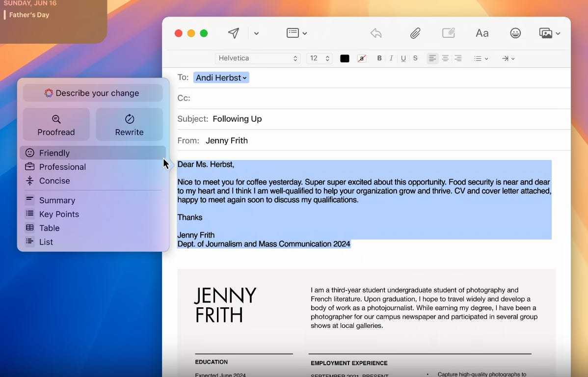Open the black text color swatch
The image size is (588, 377).
pos(345,58)
